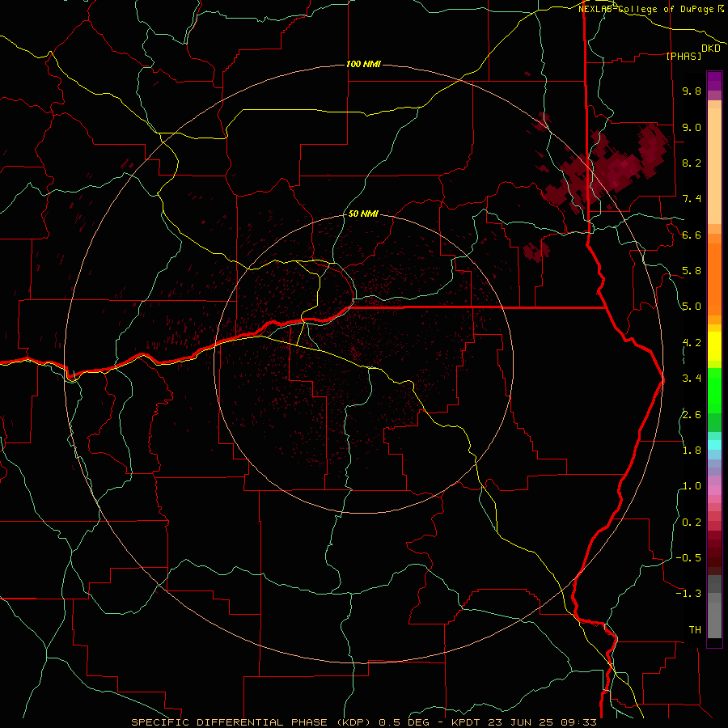Click the SPECIFIC DIFFERENTIAL PHASE (KDP) caption

(x=252, y=722)
